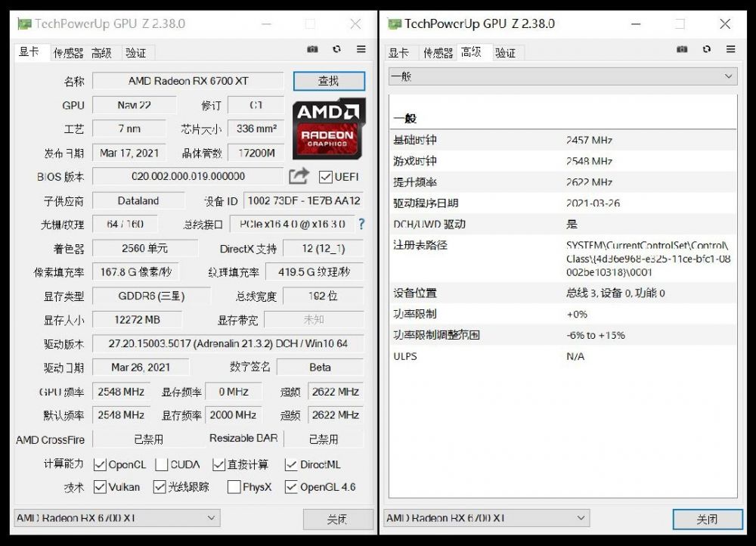Toggle the PhysX checkbox
Screen dimensions: 756x546
[234, 487]
